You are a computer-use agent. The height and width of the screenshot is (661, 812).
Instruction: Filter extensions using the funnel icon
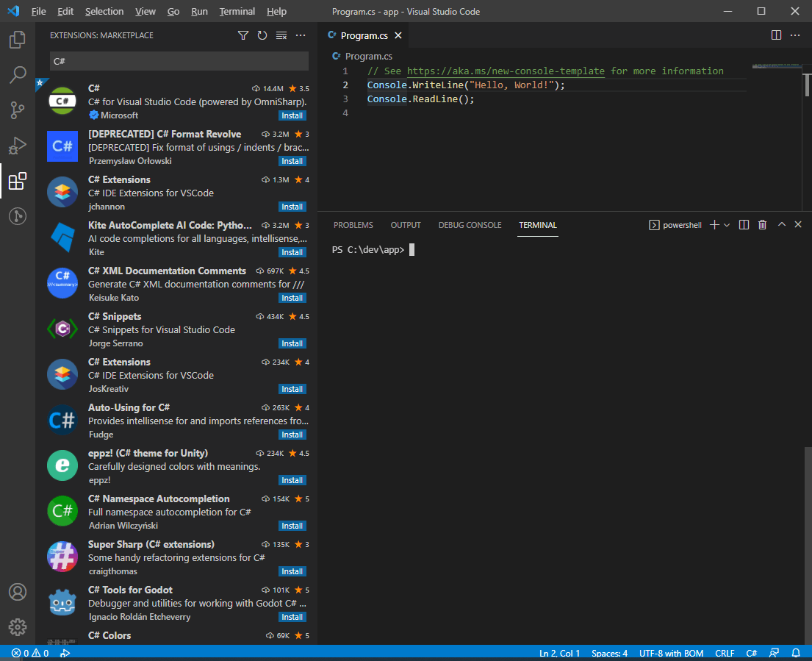point(243,35)
